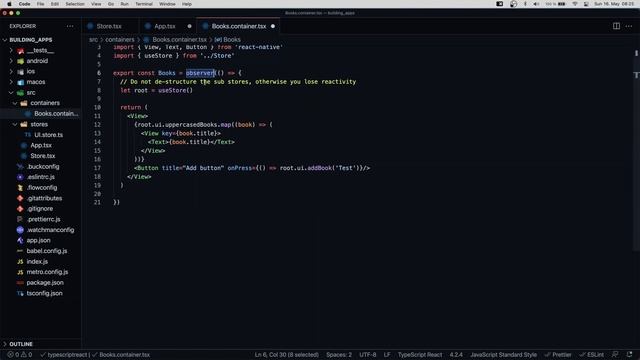
Task: Collapse the stores folder
Action: point(15,124)
